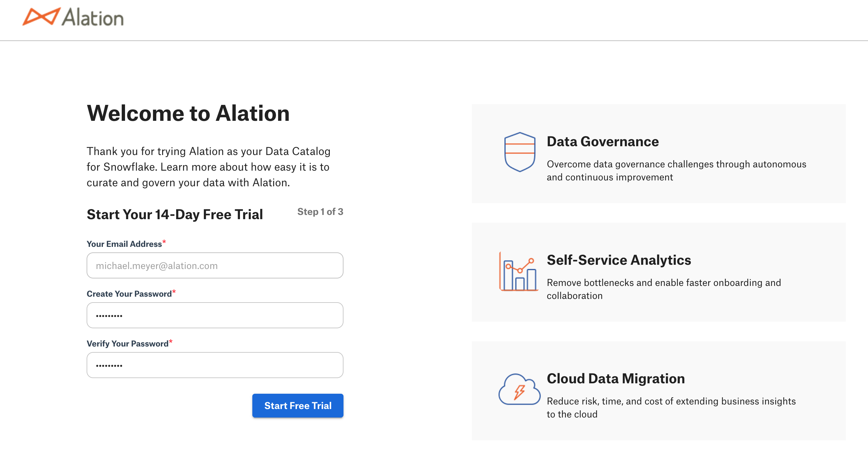Click the Cloud Data Migration heading

pos(616,379)
